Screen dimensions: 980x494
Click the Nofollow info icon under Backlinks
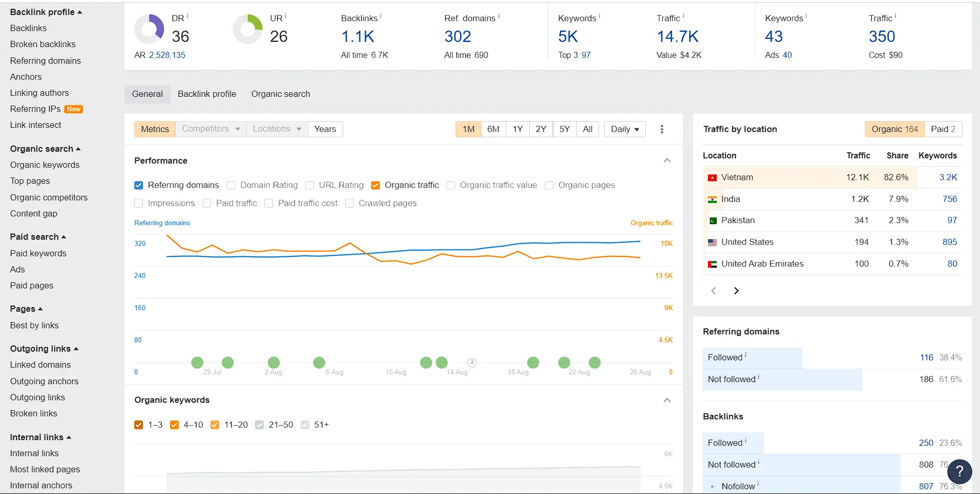pos(758,484)
